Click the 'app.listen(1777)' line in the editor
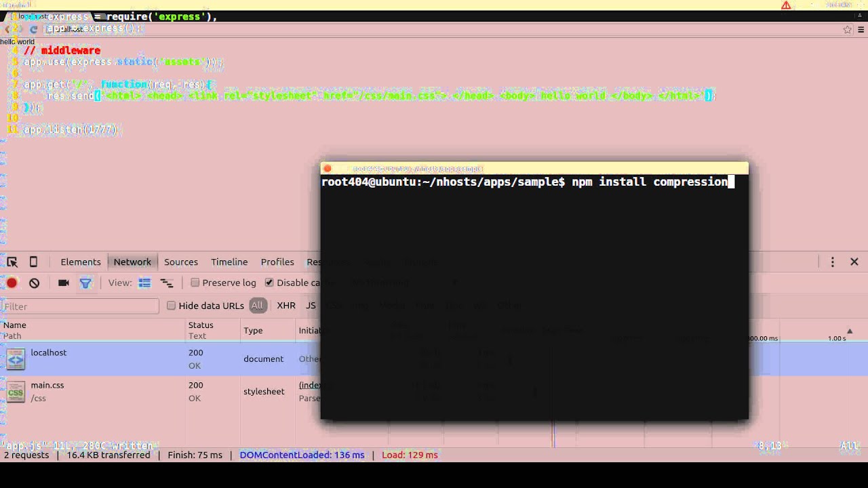This screenshot has width=868, height=488. (x=71, y=129)
